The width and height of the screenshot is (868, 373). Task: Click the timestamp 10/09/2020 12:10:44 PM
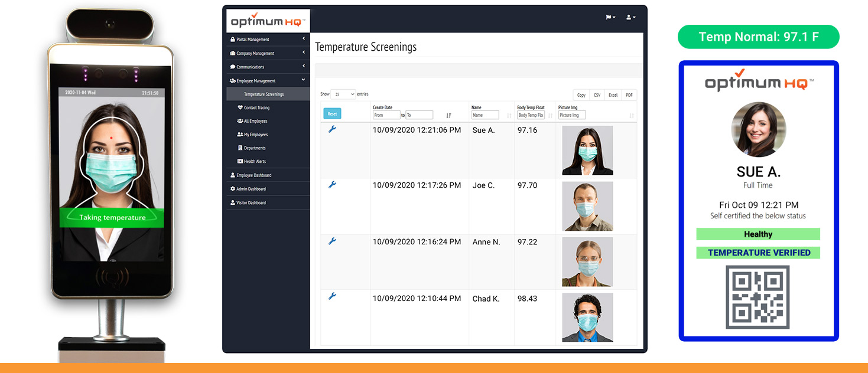point(417,299)
